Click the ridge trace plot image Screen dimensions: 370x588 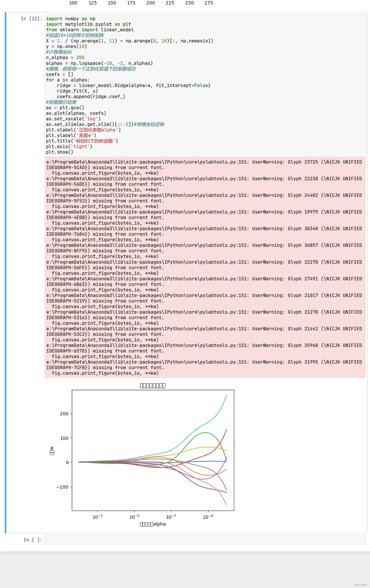142,455
